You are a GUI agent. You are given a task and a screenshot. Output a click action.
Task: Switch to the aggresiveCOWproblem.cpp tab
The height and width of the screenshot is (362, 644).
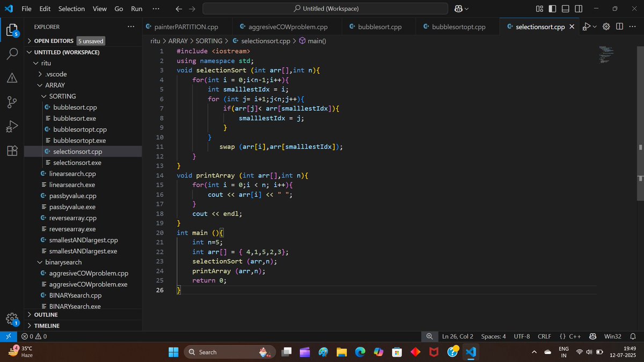coord(288,26)
